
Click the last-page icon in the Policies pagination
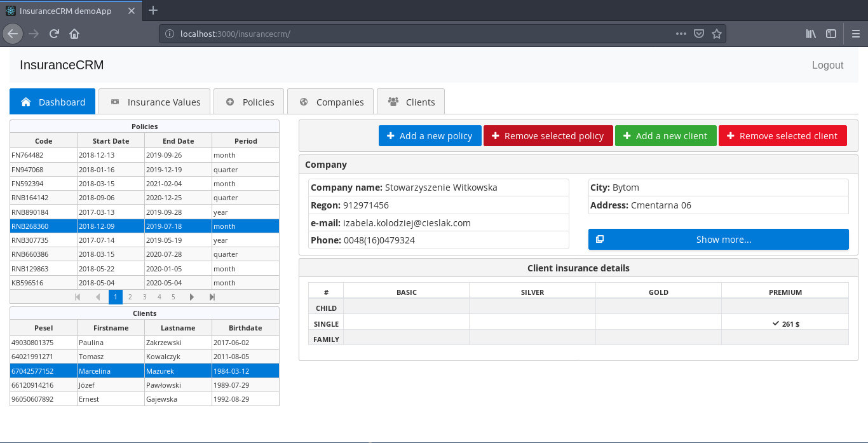pyautogui.click(x=212, y=296)
